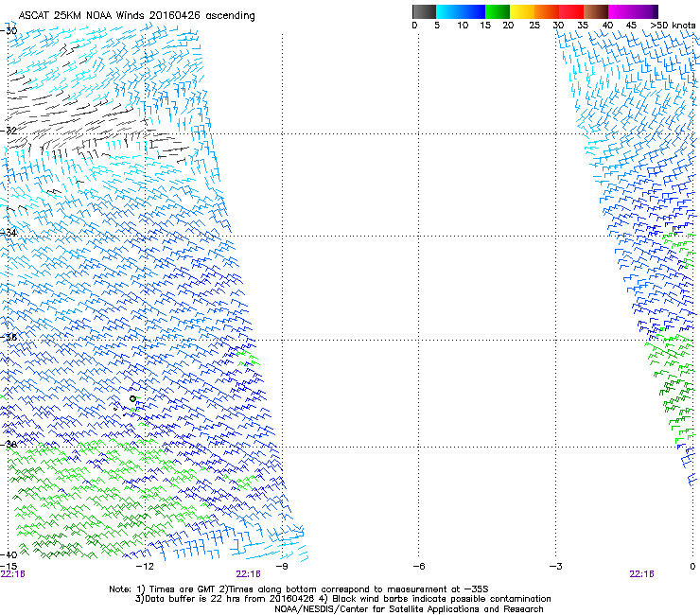The image size is (700, 615).
Task: Click the green 15-20 knots color band
Action: pyautogui.click(x=498, y=11)
